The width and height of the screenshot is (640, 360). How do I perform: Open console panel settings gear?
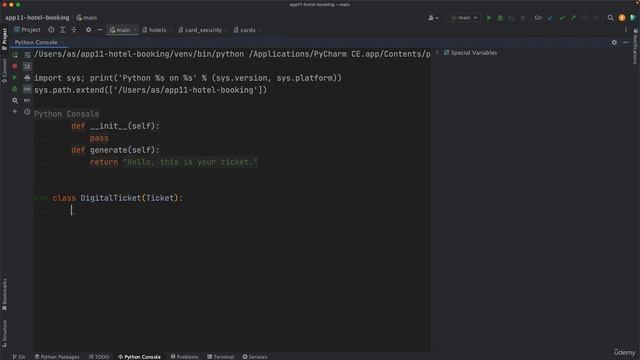click(x=614, y=42)
